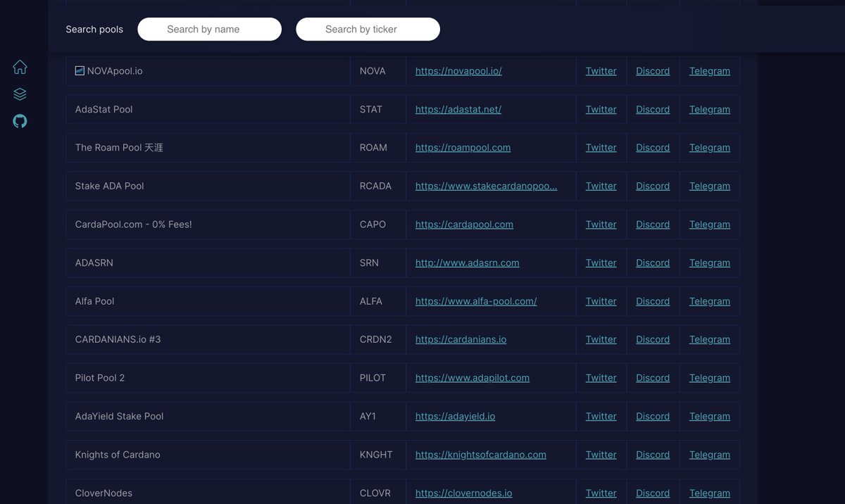Image resolution: width=845 pixels, height=504 pixels.
Task: Open Discord link for Knights of Cardano
Action: pyautogui.click(x=653, y=455)
